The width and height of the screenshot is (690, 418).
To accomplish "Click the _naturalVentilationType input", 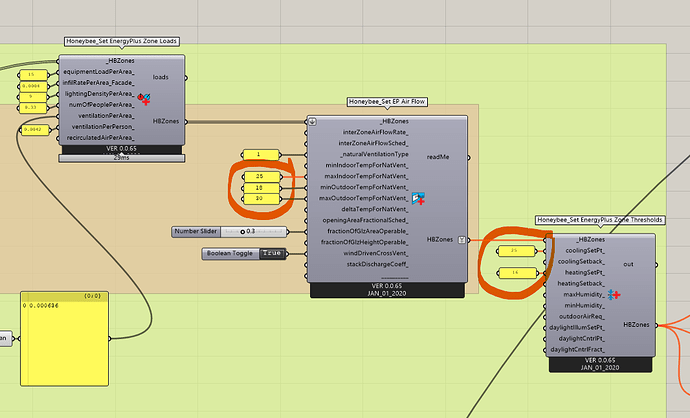I will 374,154.
